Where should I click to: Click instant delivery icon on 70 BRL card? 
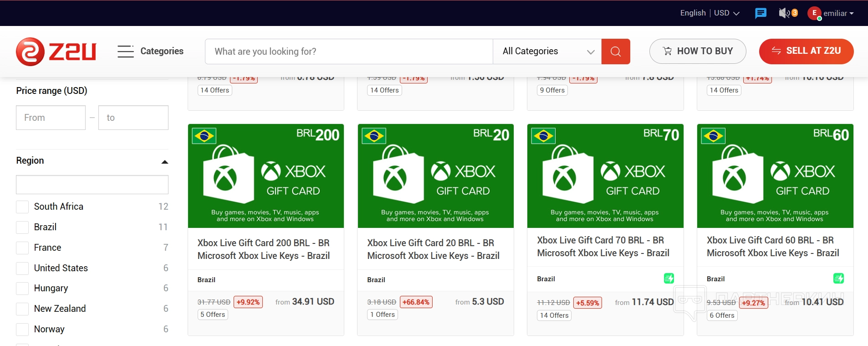(x=669, y=278)
